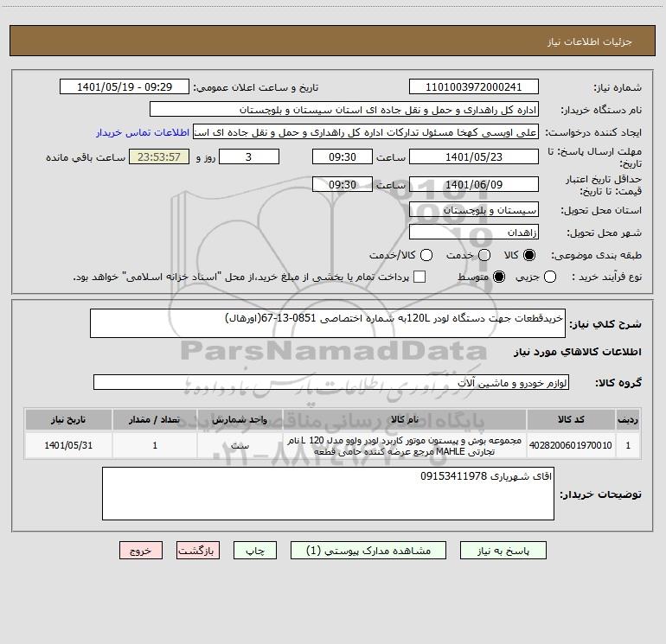Click the نام دستگاه خریدار field
Viewport: 666px width, 644px height.
[344, 109]
